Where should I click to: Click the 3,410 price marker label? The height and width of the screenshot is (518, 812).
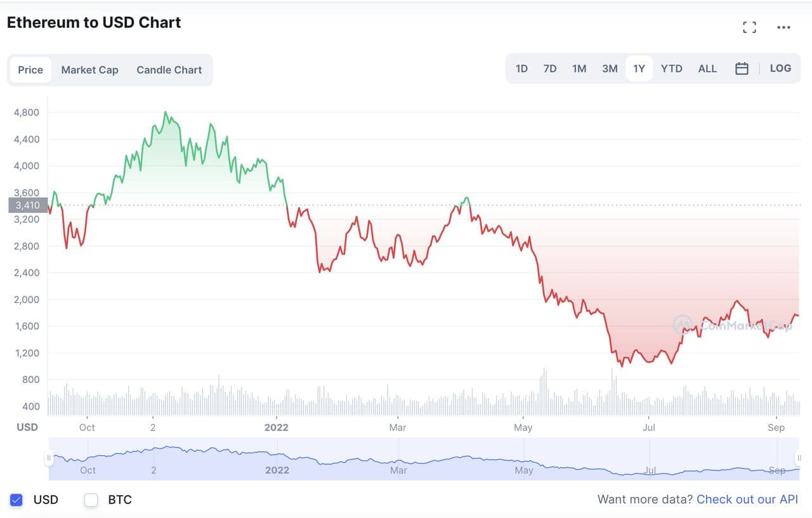tap(28, 205)
